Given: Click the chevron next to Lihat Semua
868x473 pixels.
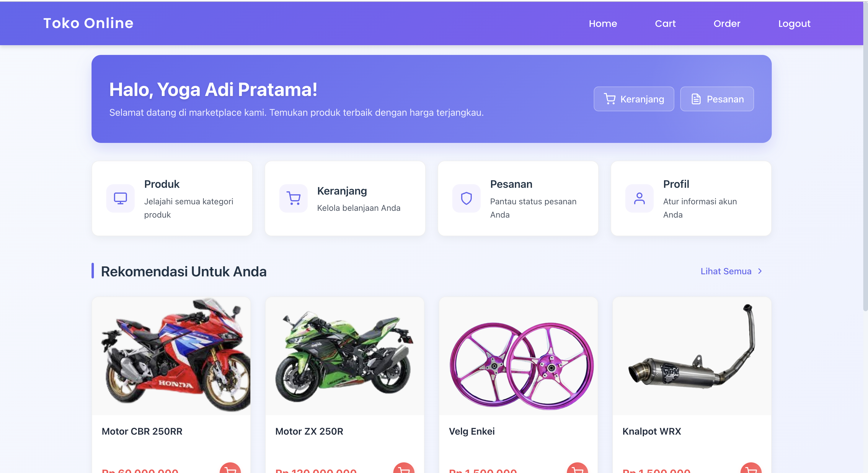Looking at the screenshot, I should click(760, 271).
